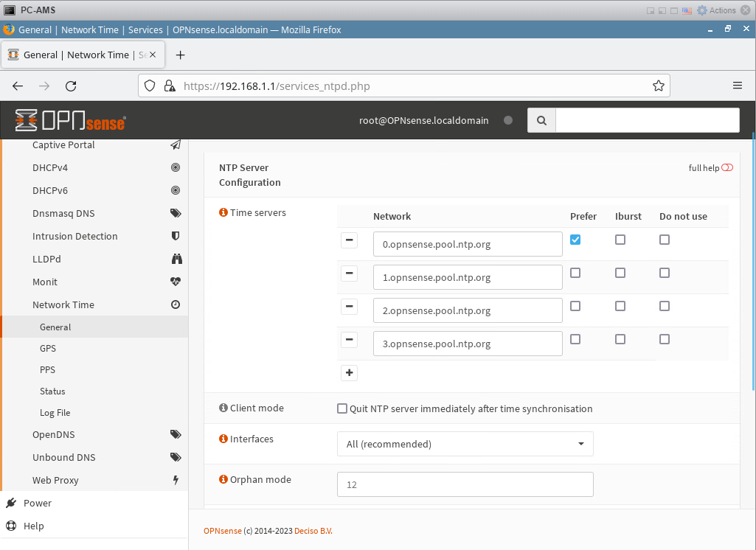Open the GPS submenu item

(x=48, y=348)
